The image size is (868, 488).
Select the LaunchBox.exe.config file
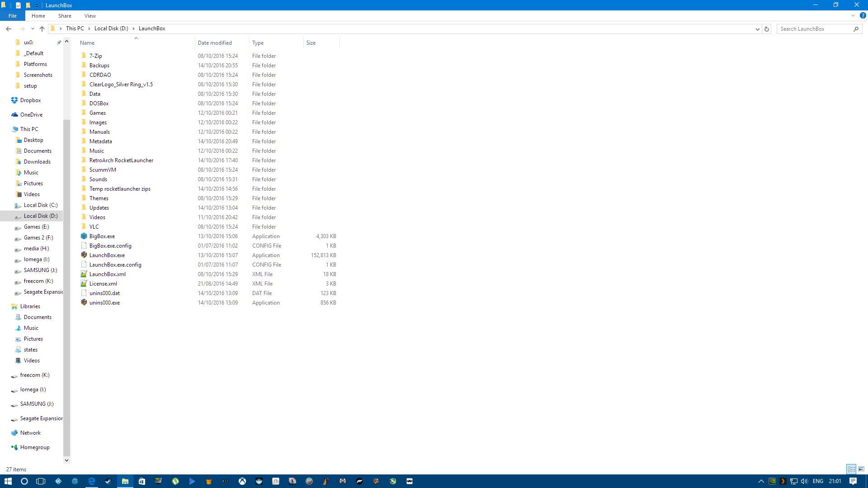(x=115, y=265)
